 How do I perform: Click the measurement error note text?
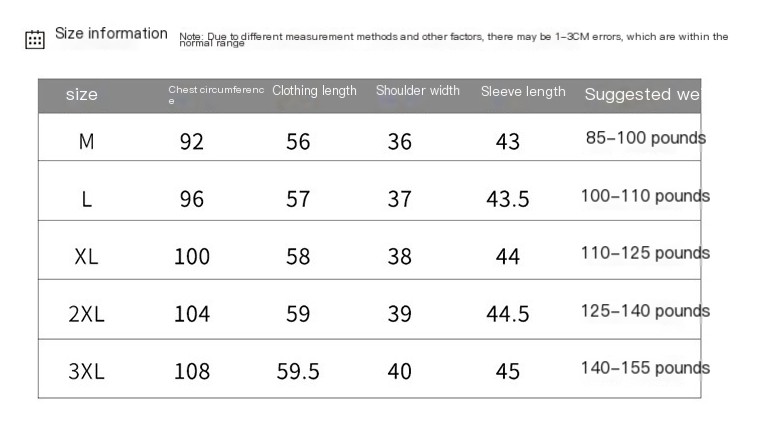tap(453, 39)
